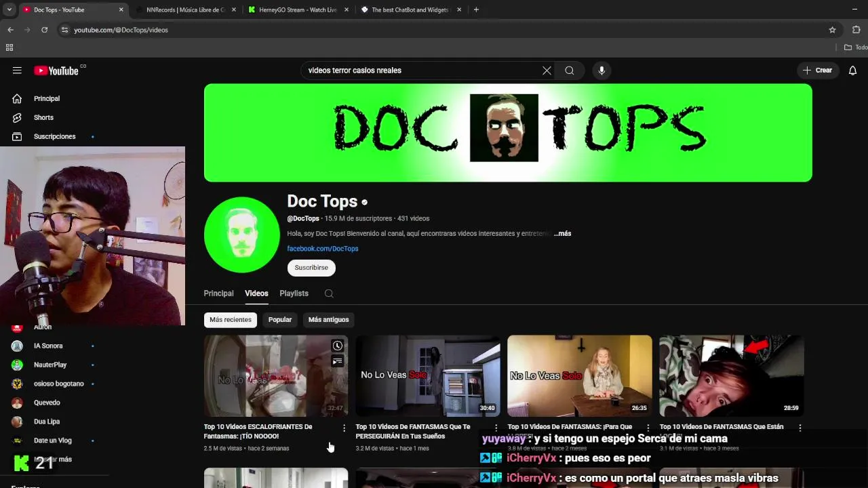Open the channel Playlists tab
This screenshot has height=488, width=868.
pos(294,293)
